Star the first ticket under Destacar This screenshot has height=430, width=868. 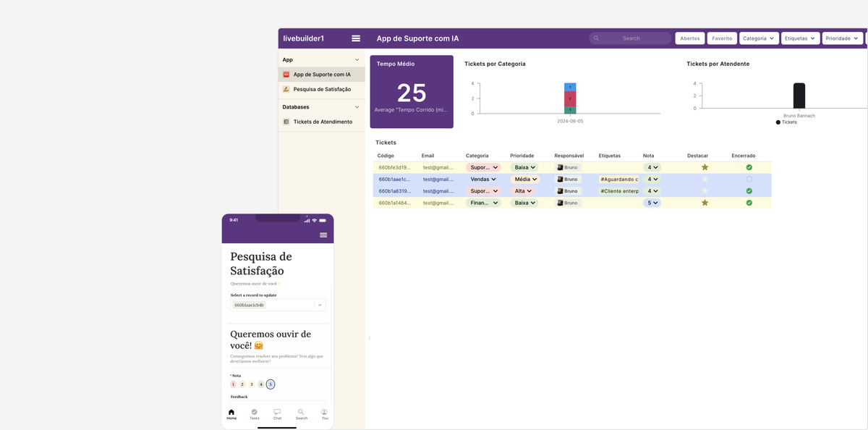click(704, 167)
